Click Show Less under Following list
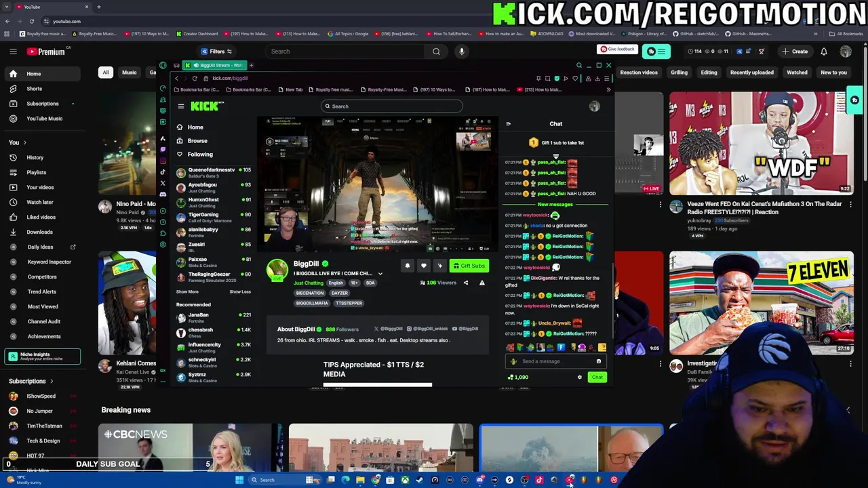The image size is (868, 488). click(240, 291)
